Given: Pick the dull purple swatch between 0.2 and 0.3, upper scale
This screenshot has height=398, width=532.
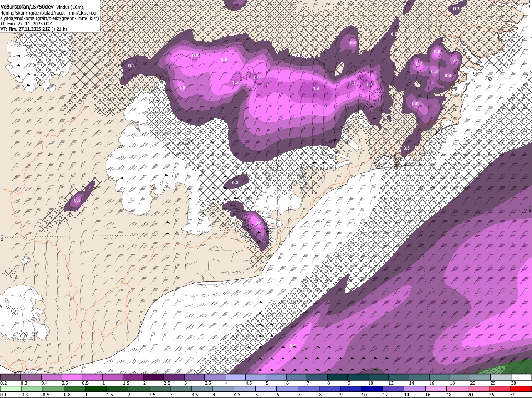Looking at the screenshot, I should point(10,377).
